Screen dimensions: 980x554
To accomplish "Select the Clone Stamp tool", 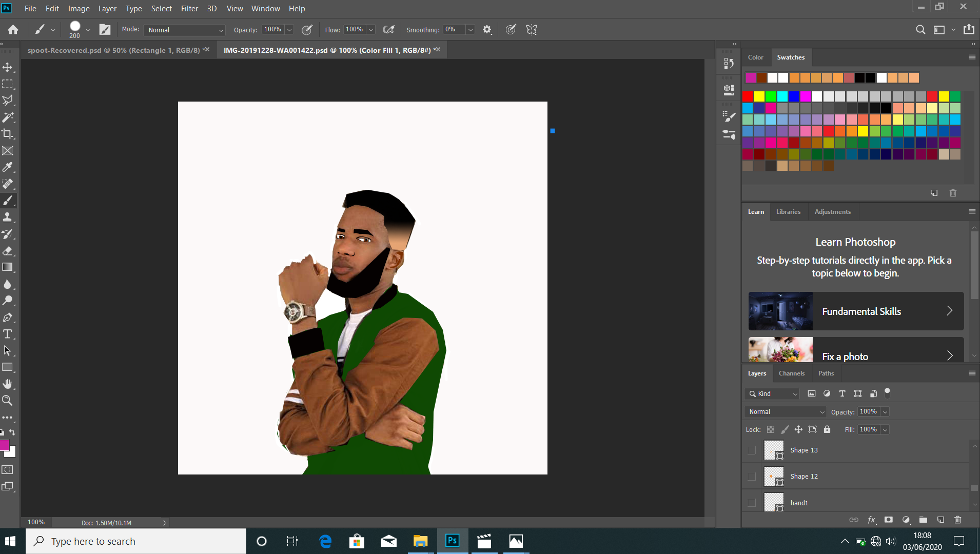I will (8, 217).
